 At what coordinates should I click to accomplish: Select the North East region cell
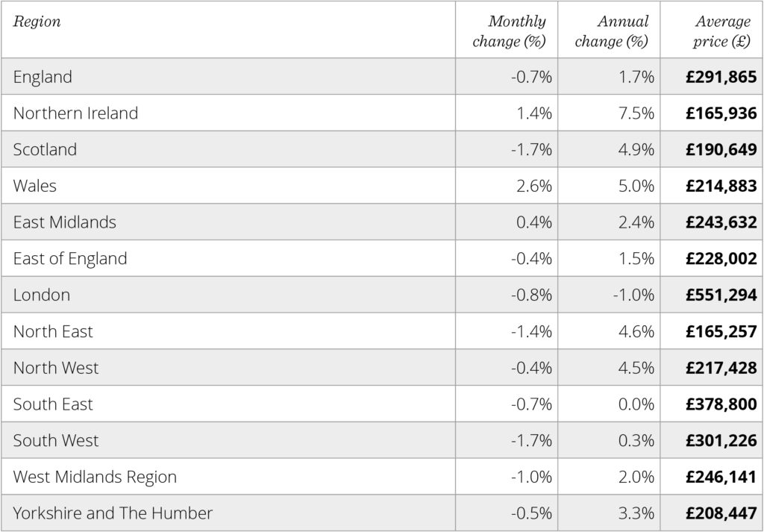[x=53, y=331]
